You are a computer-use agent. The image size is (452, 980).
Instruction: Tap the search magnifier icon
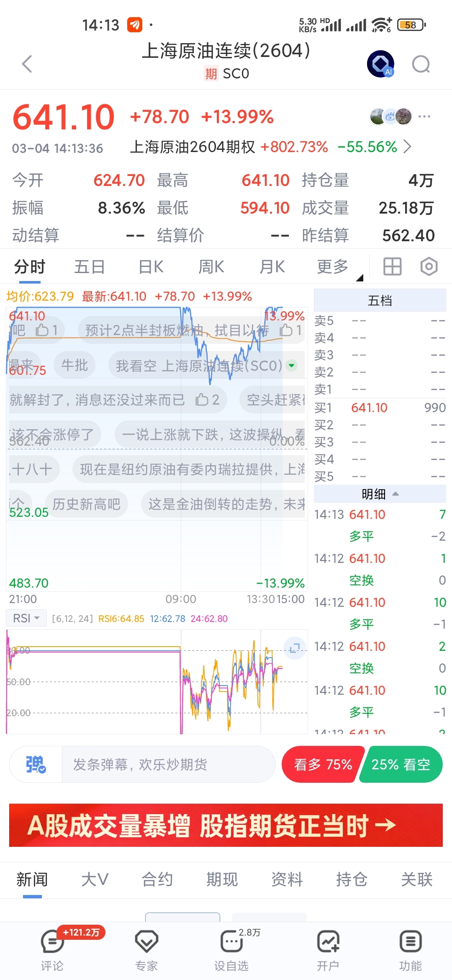point(421,64)
